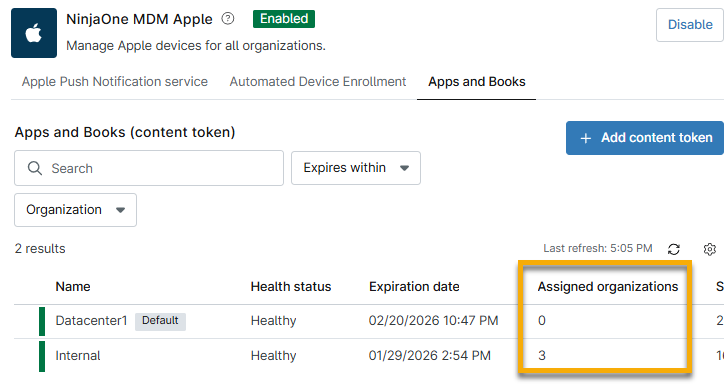The image size is (726, 384).
Task: Switch to Automated Device Enrollment tab
Action: [318, 82]
